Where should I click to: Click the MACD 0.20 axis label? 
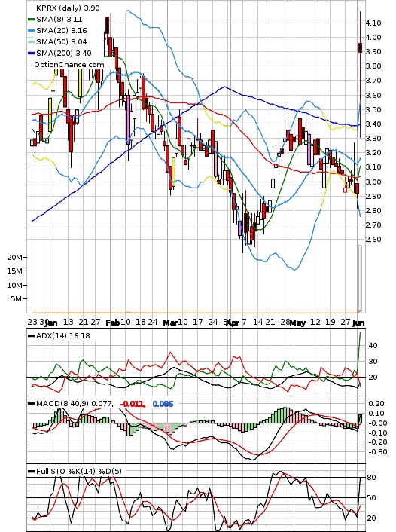point(376,404)
